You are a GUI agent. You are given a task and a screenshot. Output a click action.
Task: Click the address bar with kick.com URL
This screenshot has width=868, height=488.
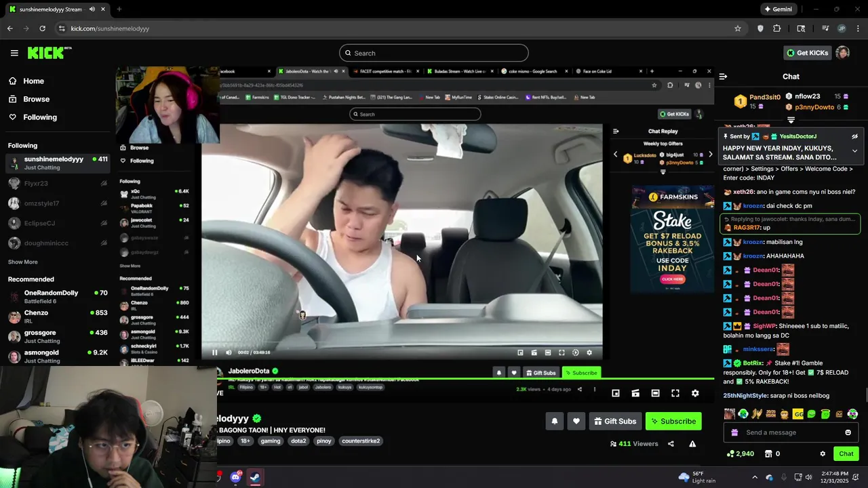[x=393, y=28]
